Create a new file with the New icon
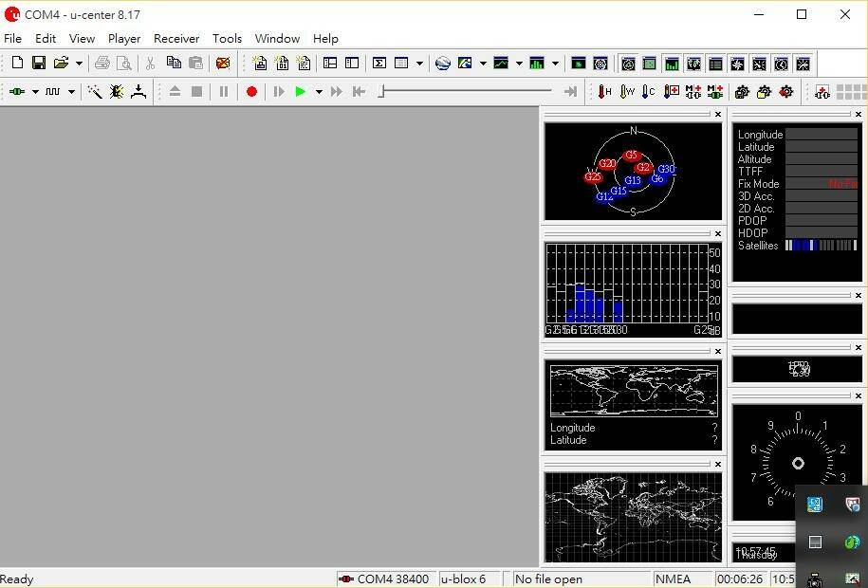Image resolution: width=868 pixels, height=588 pixels. point(17,64)
